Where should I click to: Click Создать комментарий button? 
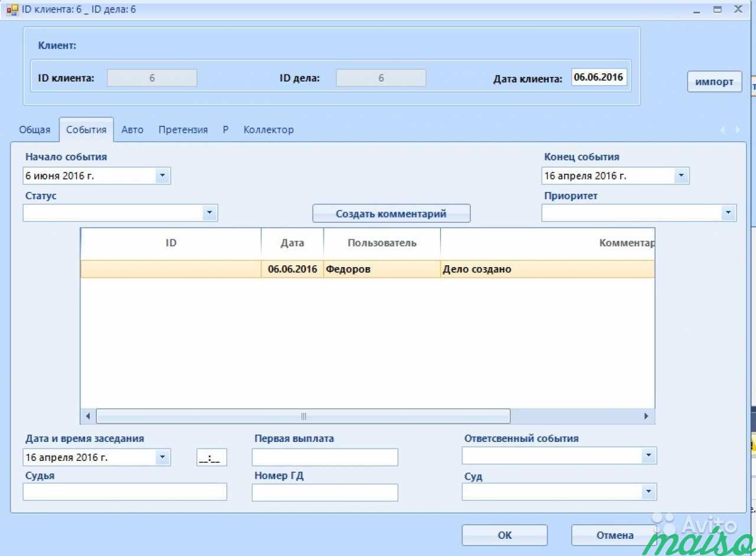click(x=391, y=213)
